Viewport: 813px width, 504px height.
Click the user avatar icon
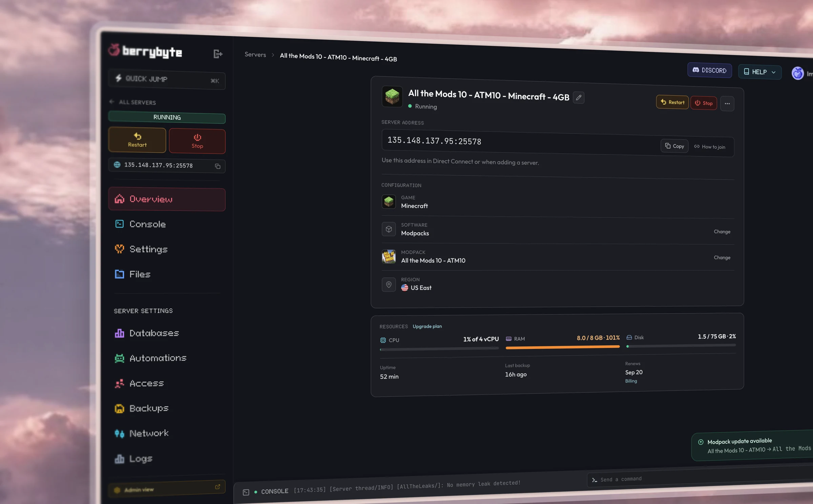point(798,73)
